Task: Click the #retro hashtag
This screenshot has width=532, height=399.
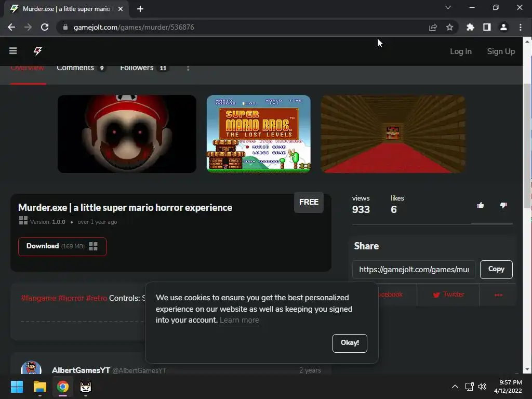Action: pyautogui.click(x=96, y=298)
